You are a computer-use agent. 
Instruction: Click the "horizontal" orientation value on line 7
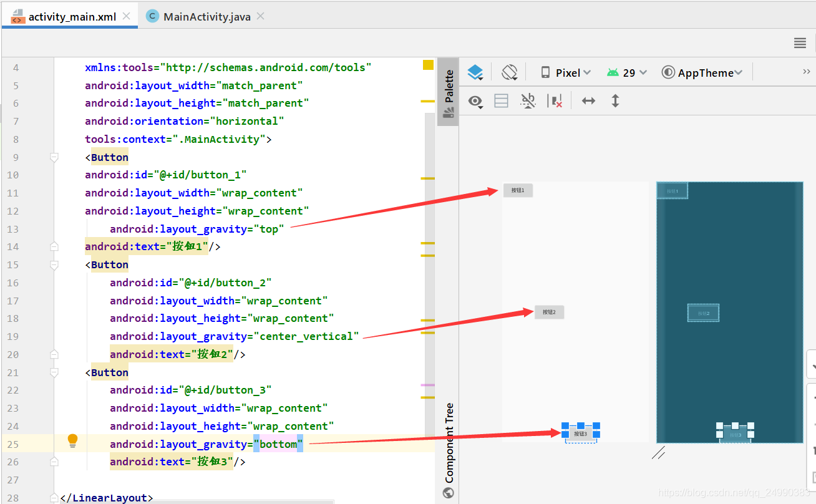246,121
